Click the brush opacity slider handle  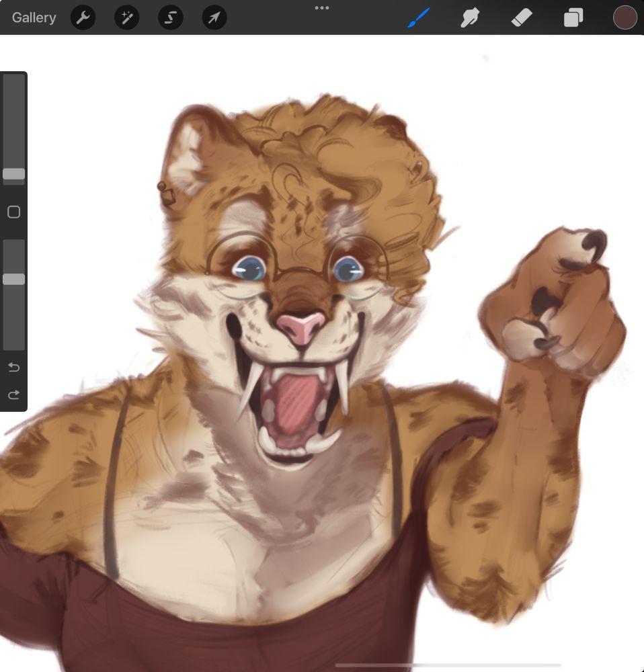click(13, 279)
